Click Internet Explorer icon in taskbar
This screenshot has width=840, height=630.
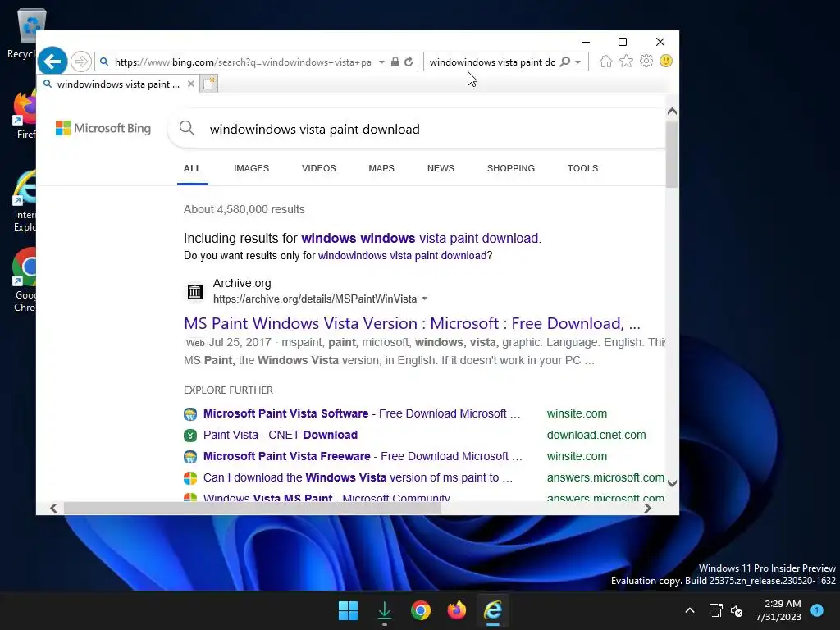tap(493, 610)
